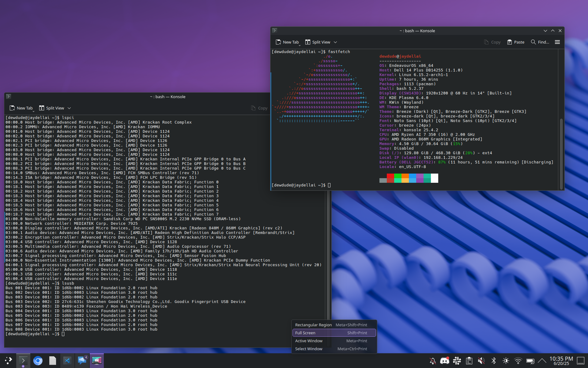Click the "Network controller: MEDIATEK Corp." lspci line
This screenshot has height=368, width=588.
pyautogui.click(x=72, y=223)
